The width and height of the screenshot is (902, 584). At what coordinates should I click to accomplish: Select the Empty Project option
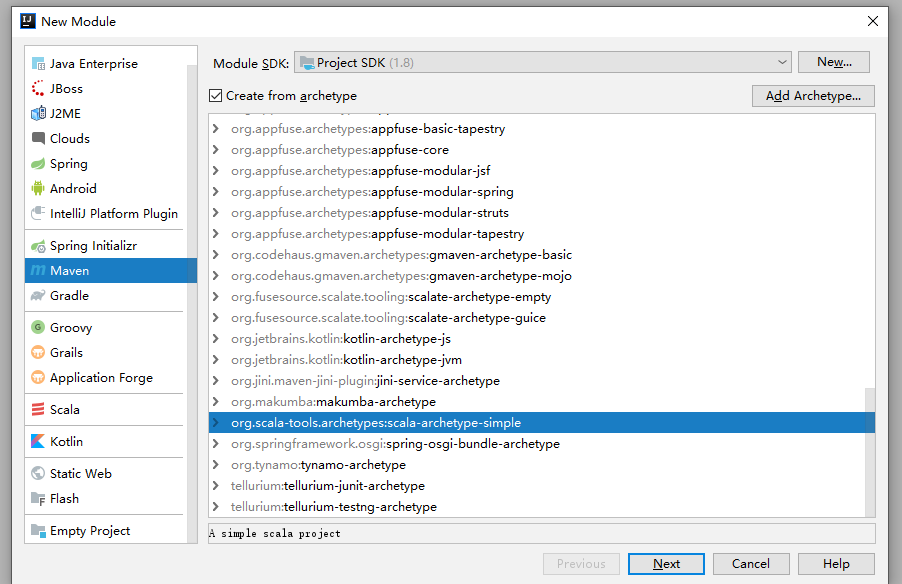click(x=86, y=529)
